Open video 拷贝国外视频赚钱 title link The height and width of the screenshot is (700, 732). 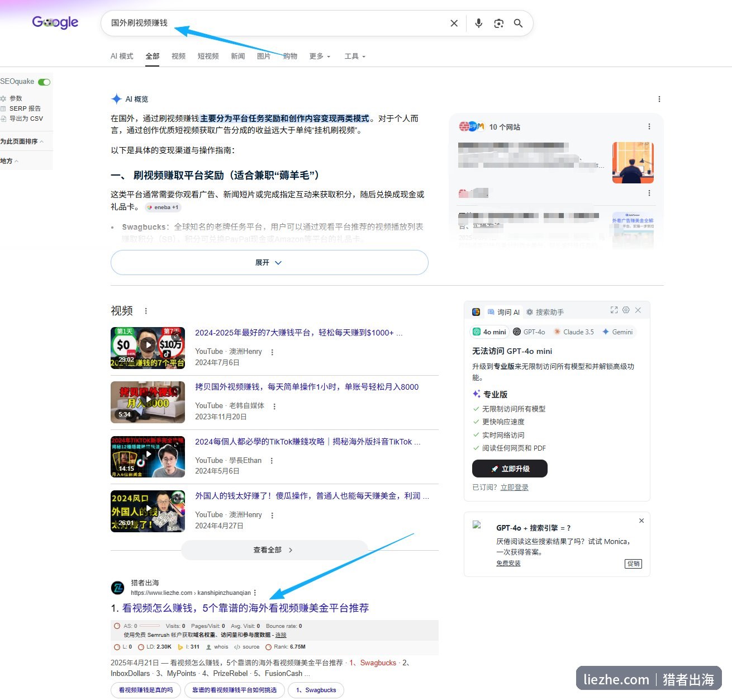[x=307, y=387]
